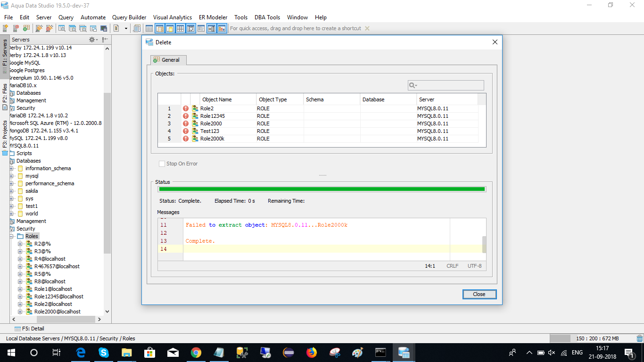Screen dimensions: 644x362
Task: Select the General tab in Delete dialog
Action: [x=169, y=60]
